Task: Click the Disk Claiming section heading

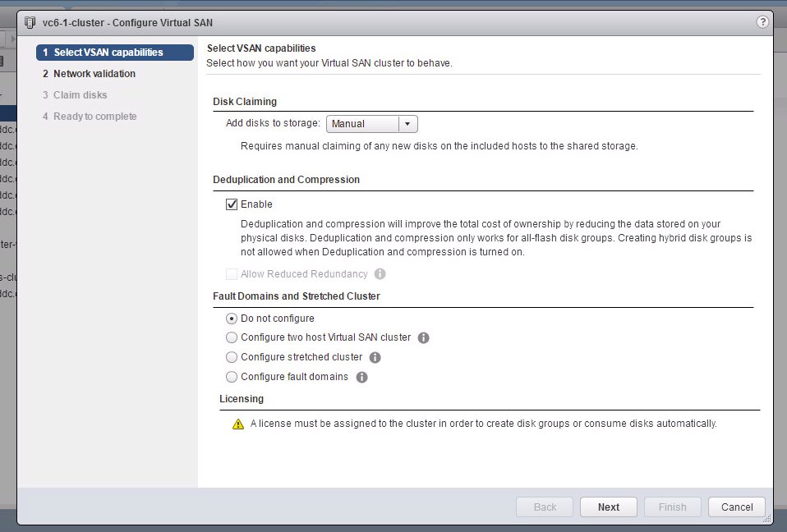Action: coord(245,101)
